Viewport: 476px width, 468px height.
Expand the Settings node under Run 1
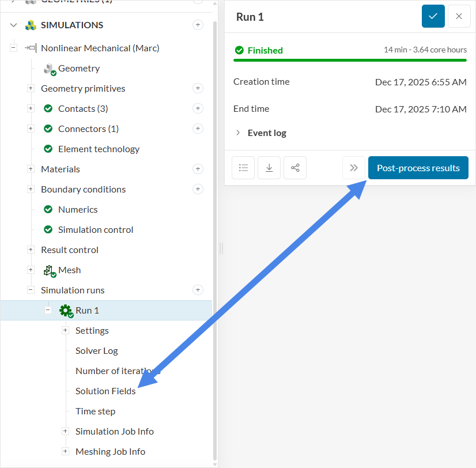[x=65, y=330]
